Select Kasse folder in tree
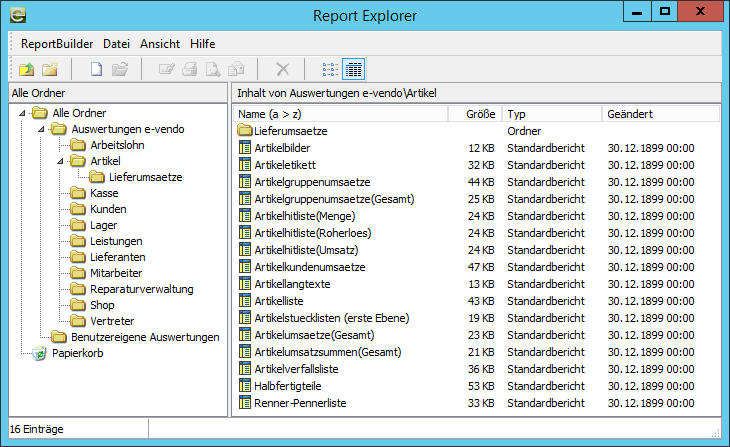Viewport: 730px width, 447px height. [x=104, y=193]
